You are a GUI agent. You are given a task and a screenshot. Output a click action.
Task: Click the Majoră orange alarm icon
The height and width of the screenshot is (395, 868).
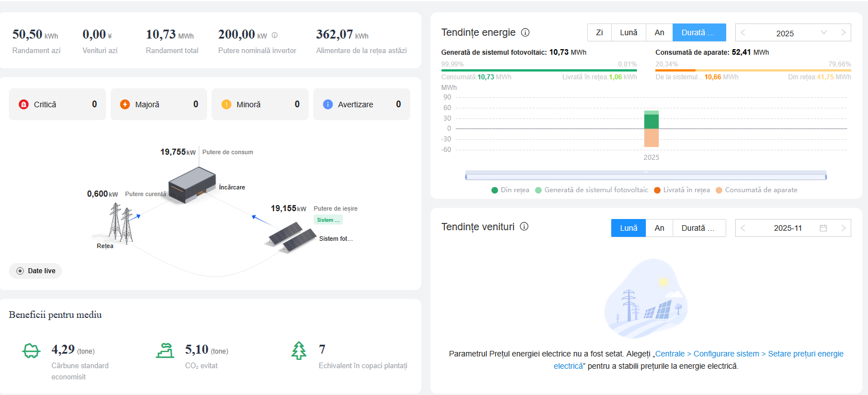point(125,104)
